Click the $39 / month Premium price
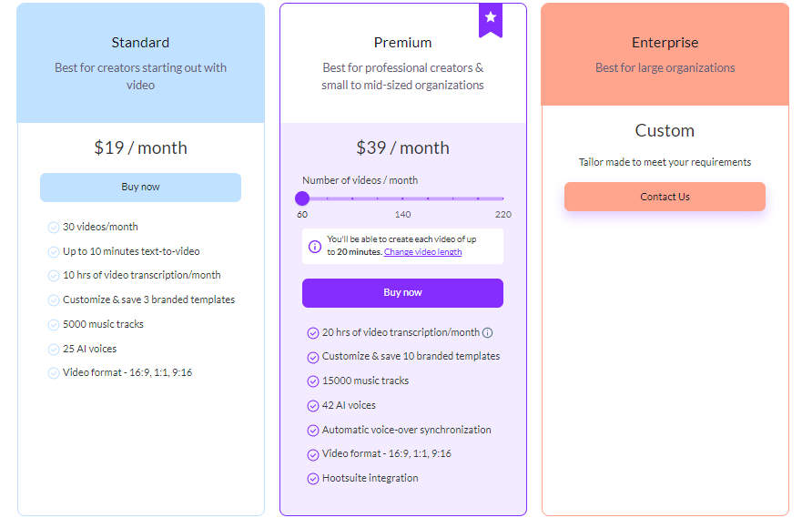 [402, 148]
